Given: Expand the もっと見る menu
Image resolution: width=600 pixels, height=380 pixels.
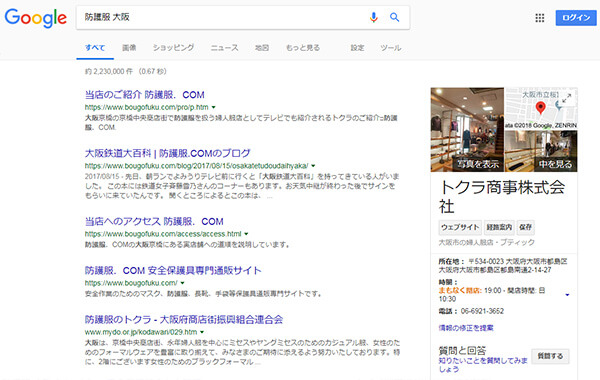Looking at the screenshot, I should 303,48.
